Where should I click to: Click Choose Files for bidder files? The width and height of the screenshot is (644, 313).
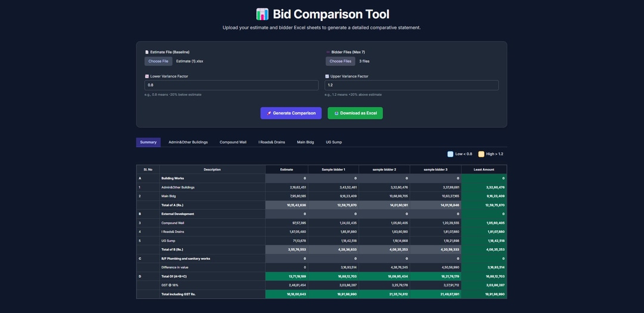point(340,61)
